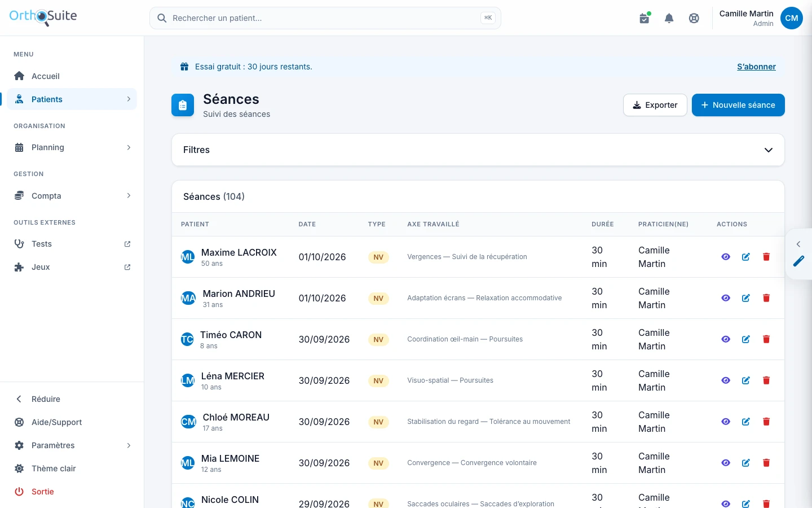View Marion ANDRIEU's session with eye icon

click(726, 298)
